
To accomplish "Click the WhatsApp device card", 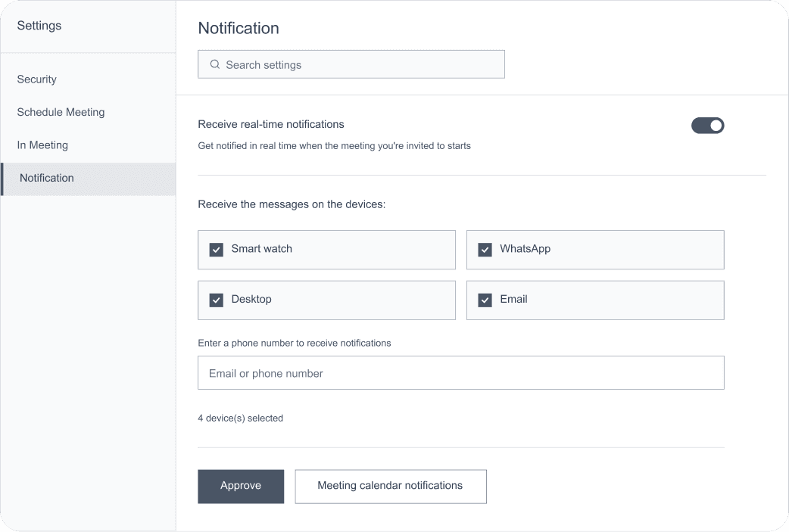I will 595,250.
